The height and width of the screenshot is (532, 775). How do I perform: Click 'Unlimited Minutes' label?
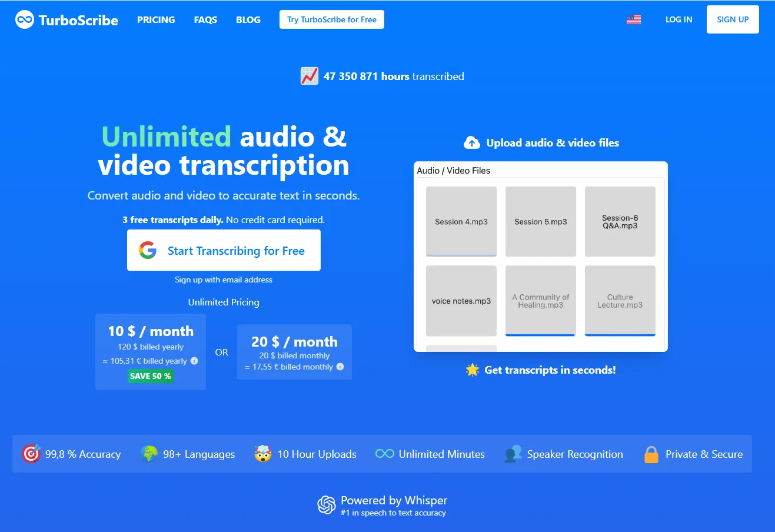point(442,454)
